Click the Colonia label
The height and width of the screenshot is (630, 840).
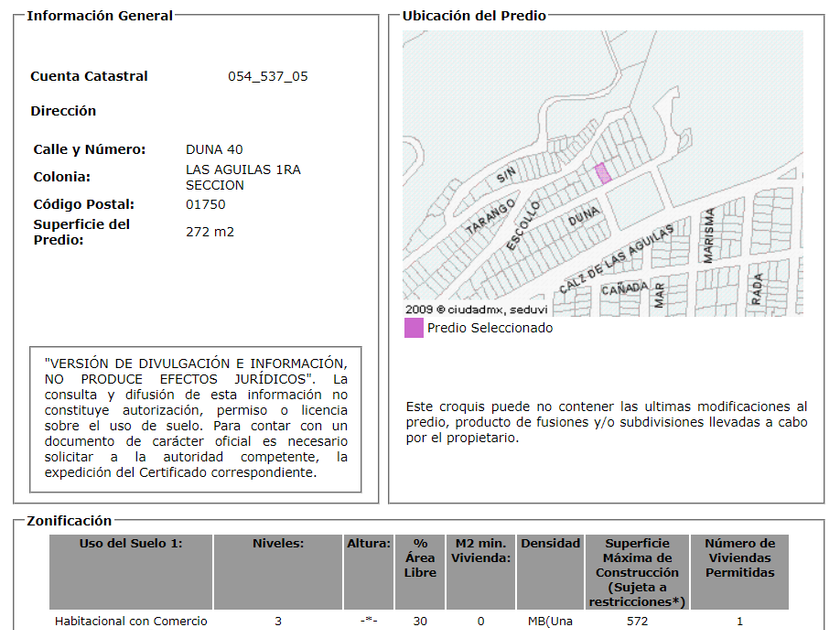click(62, 177)
